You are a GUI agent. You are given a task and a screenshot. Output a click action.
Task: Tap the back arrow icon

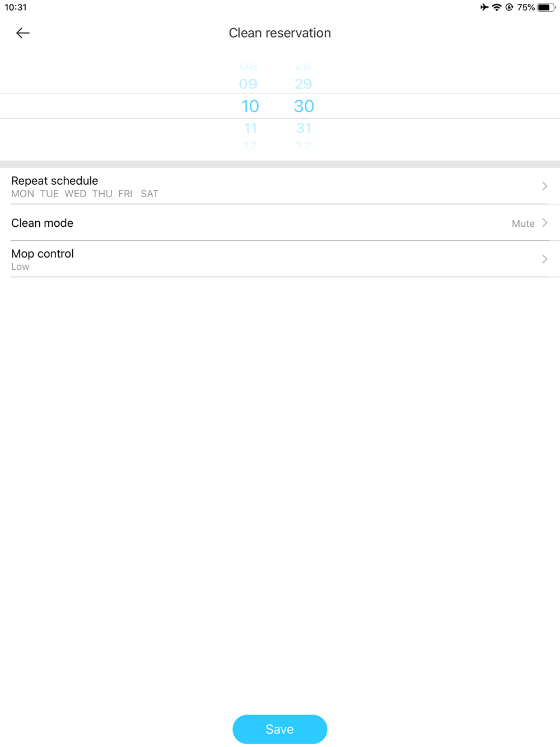tap(23, 33)
